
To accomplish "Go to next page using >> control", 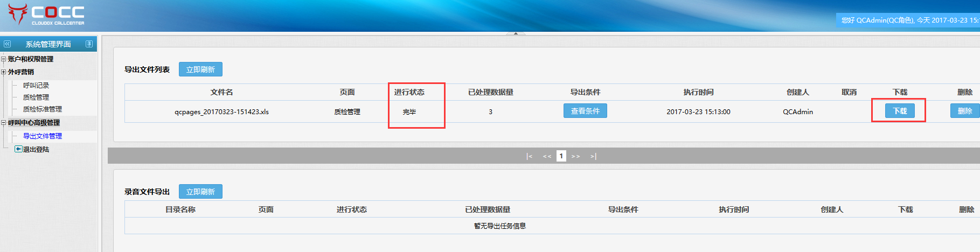I will pos(575,156).
